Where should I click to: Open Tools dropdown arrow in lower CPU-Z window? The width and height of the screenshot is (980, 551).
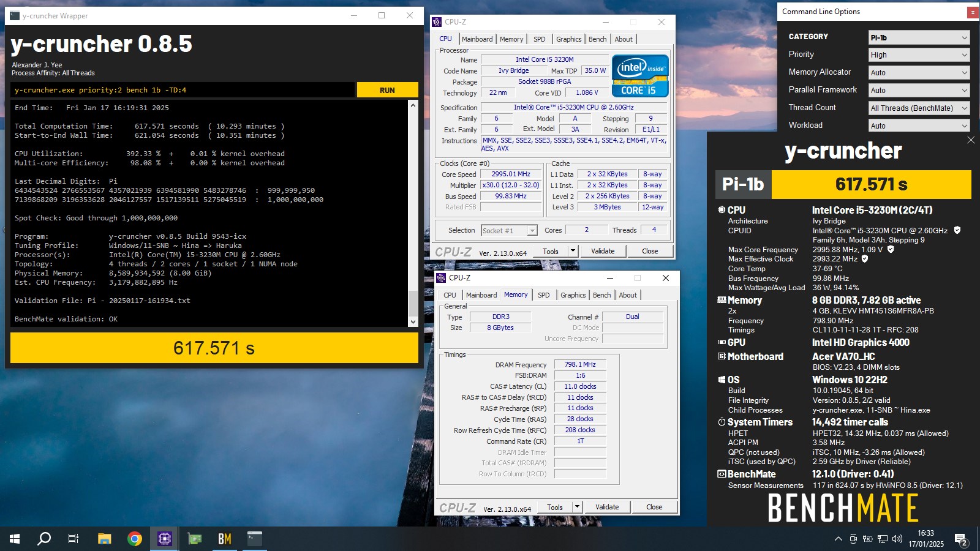[577, 507]
